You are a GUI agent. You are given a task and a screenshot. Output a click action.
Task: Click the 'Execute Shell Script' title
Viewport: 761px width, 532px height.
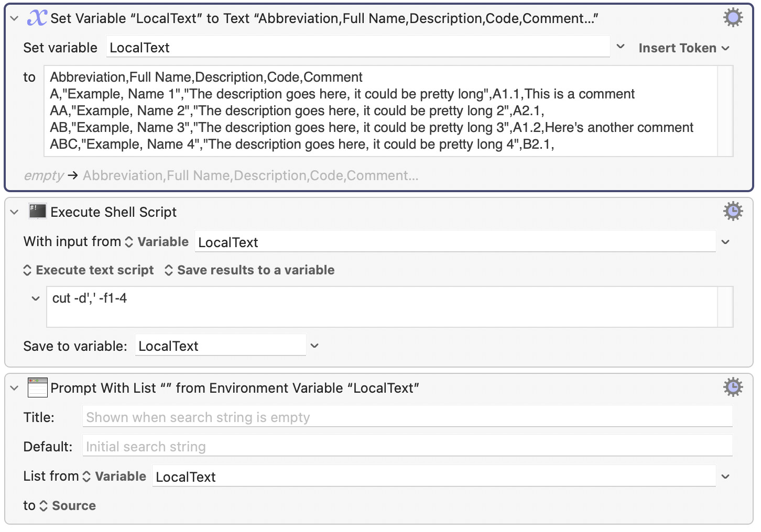[114, 212]
